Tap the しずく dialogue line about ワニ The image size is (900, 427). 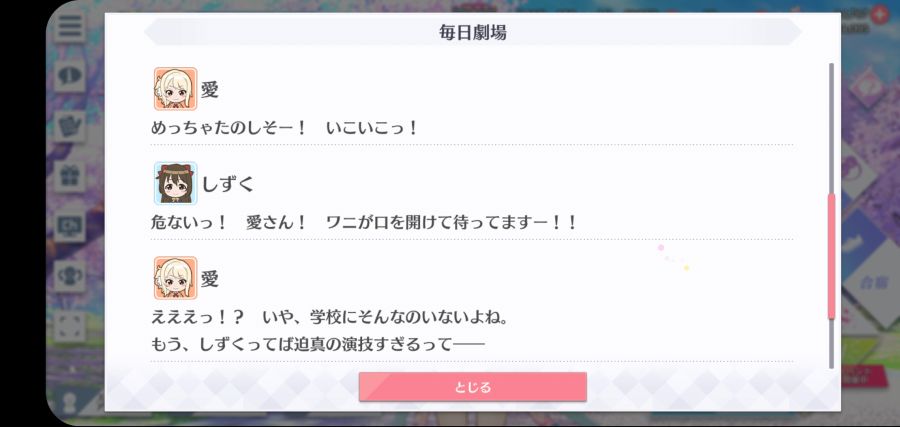point(364,222)
